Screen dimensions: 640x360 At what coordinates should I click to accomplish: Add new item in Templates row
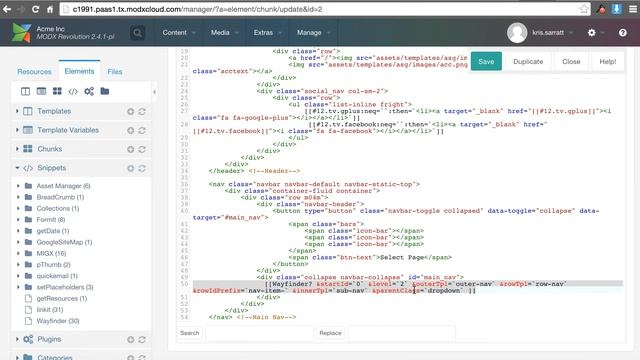[131, 111]
